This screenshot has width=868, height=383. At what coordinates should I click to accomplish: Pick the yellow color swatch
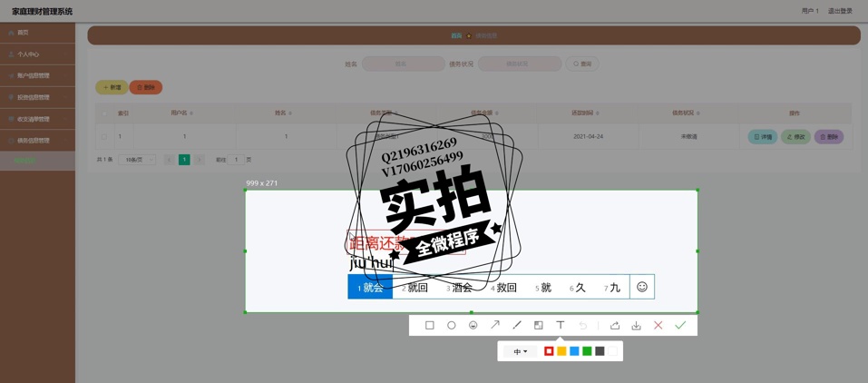561,351
